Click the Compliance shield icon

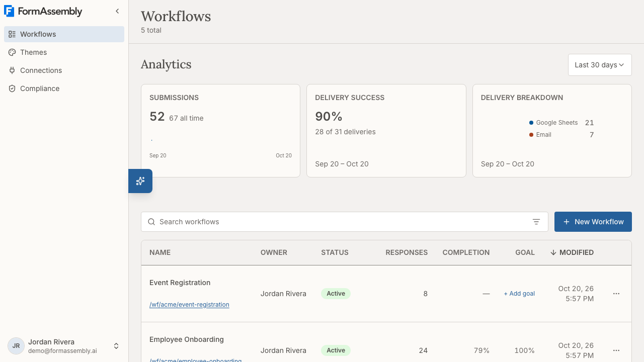[12, 88]
